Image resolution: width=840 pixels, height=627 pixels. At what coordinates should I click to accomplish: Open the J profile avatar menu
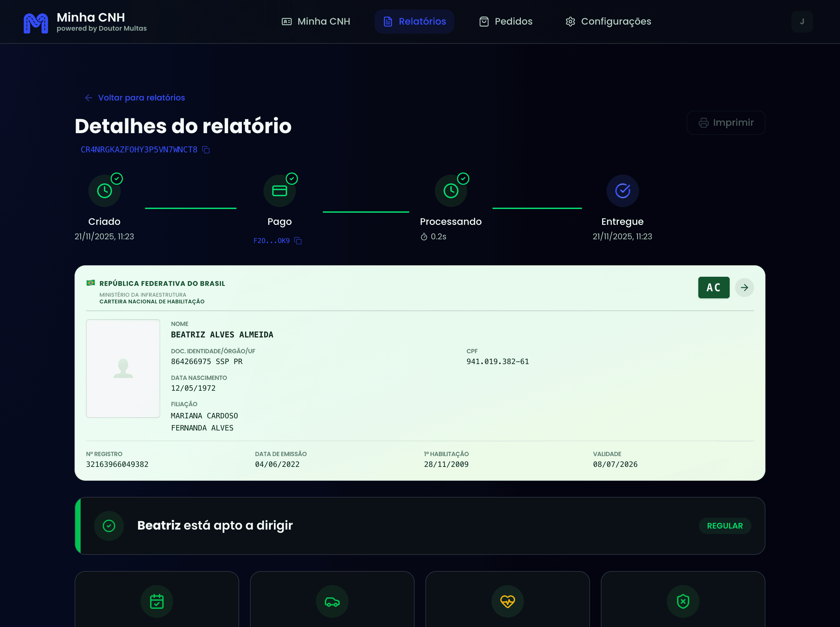click(x=802, y=22)
